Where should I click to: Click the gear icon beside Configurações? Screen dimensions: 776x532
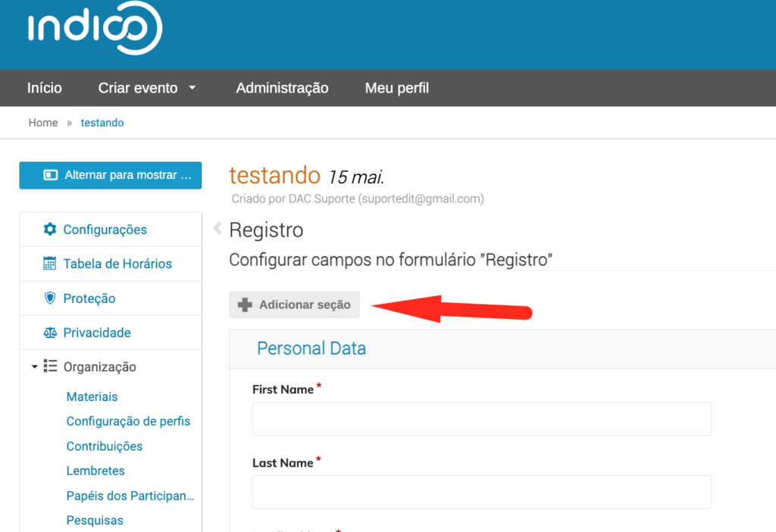[50, 229]
